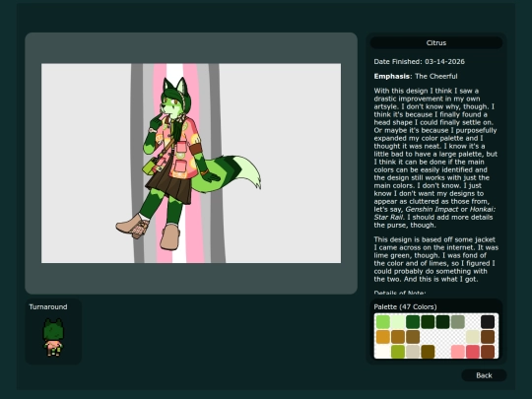Pick the sage gray-green palette swatch
The height and width of the screenshot is (399, 532).
click(458, 322)
